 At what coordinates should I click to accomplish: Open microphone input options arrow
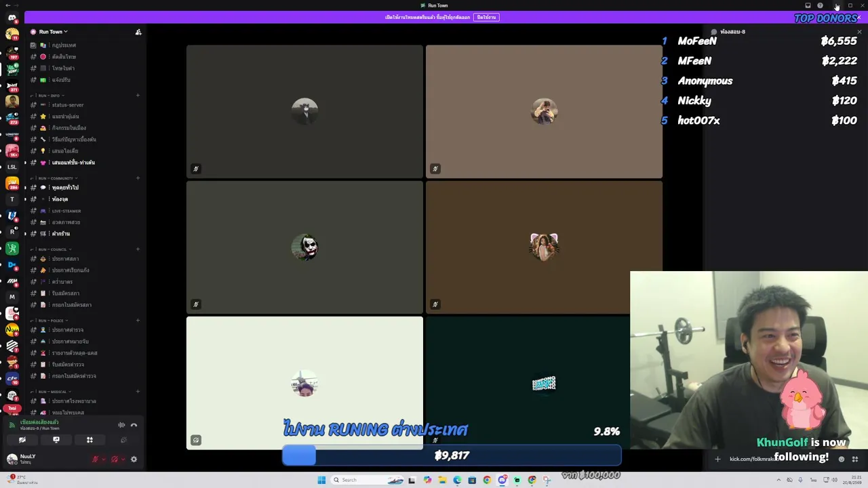[x=103, y=460]
